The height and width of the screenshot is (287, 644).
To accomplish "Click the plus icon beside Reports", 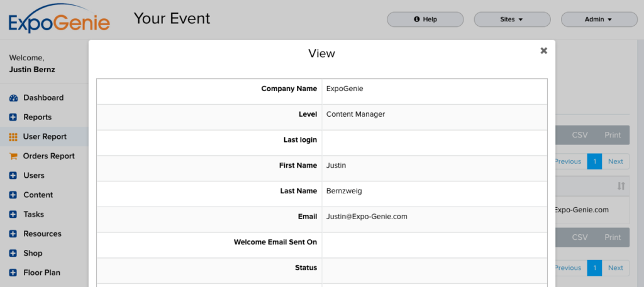I will [13, 117].
